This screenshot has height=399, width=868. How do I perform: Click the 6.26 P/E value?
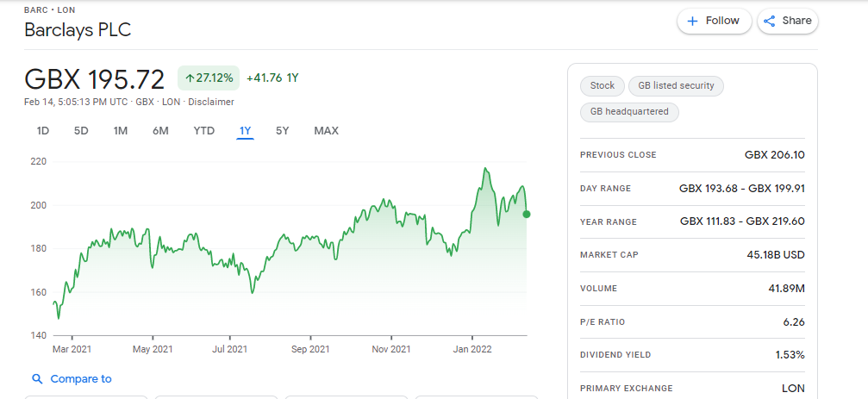tap(794, 322)
